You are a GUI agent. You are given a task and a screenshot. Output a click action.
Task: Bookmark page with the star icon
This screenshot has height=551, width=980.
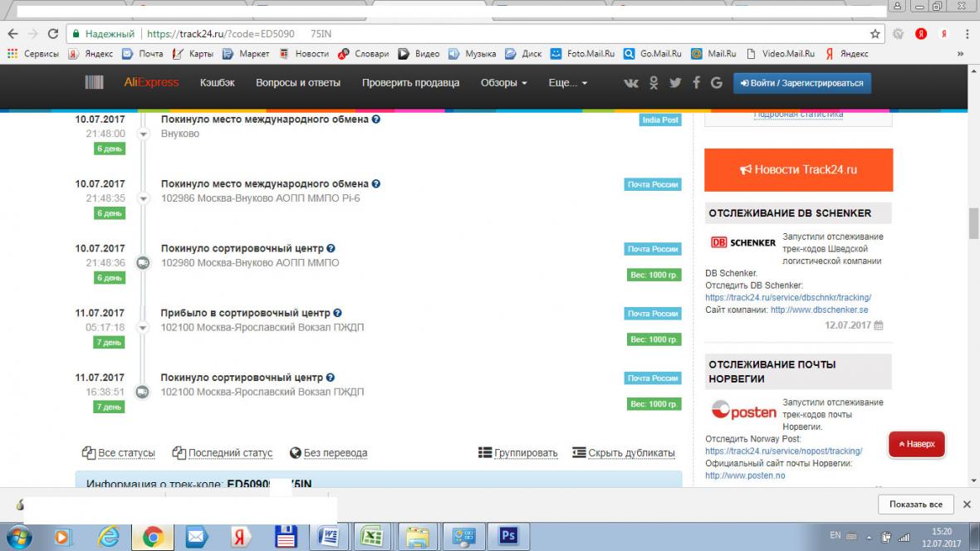(x=875, y=34)
